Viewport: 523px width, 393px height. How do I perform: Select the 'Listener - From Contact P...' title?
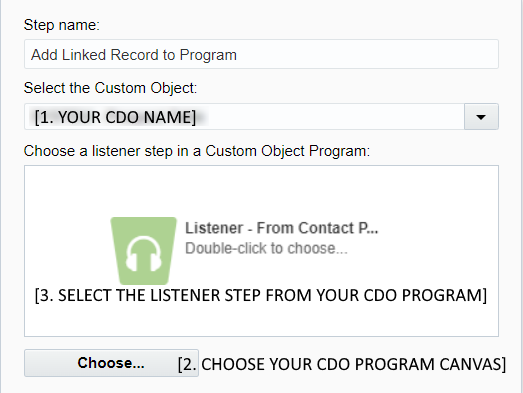(282, 228)
